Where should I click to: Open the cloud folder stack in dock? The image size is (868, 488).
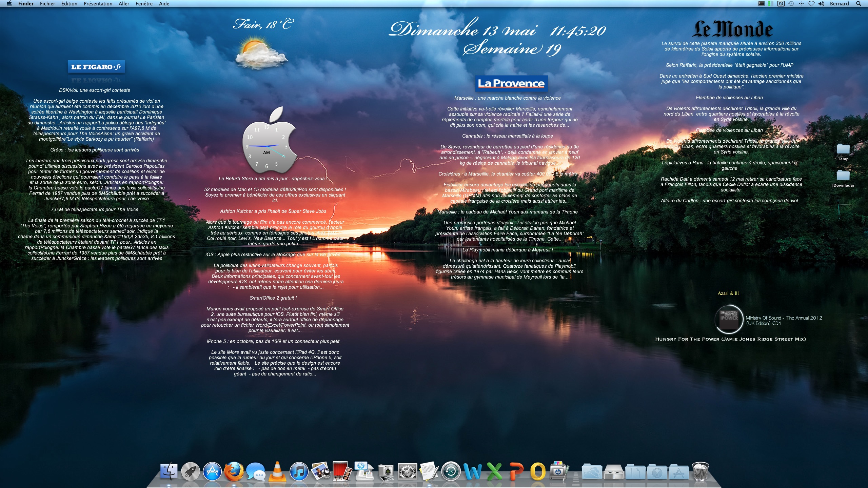(x=592, y=471)
